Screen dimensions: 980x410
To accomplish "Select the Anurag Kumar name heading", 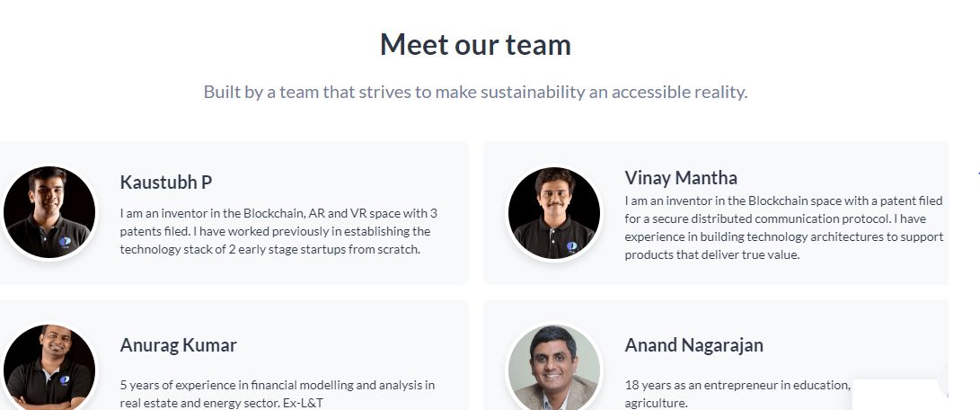I will (178, 345).
